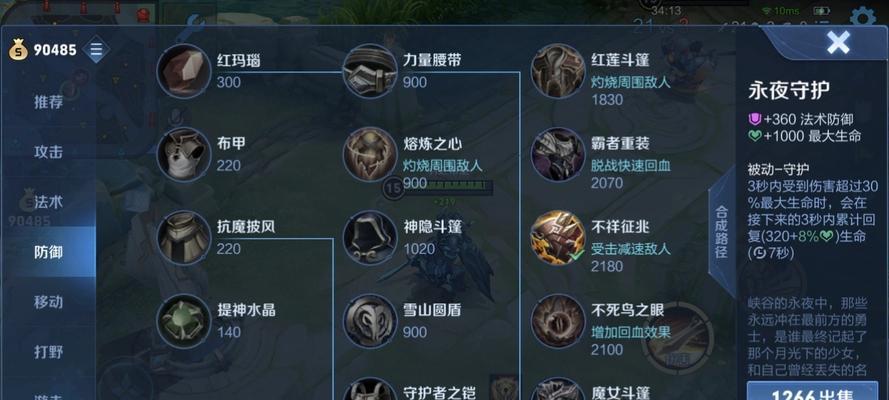Screen dimensions: 889x400
Task: Open the list menu beside gold count
Action: (96, 50)
